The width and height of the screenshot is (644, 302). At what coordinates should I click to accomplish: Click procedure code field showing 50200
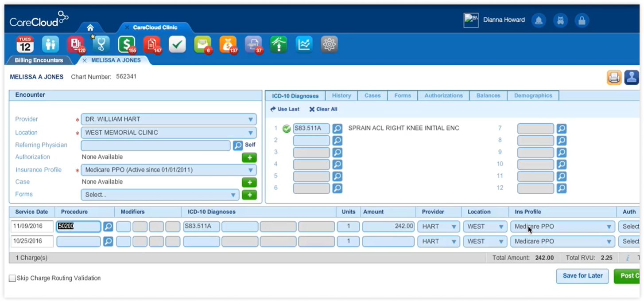[78, 227]
